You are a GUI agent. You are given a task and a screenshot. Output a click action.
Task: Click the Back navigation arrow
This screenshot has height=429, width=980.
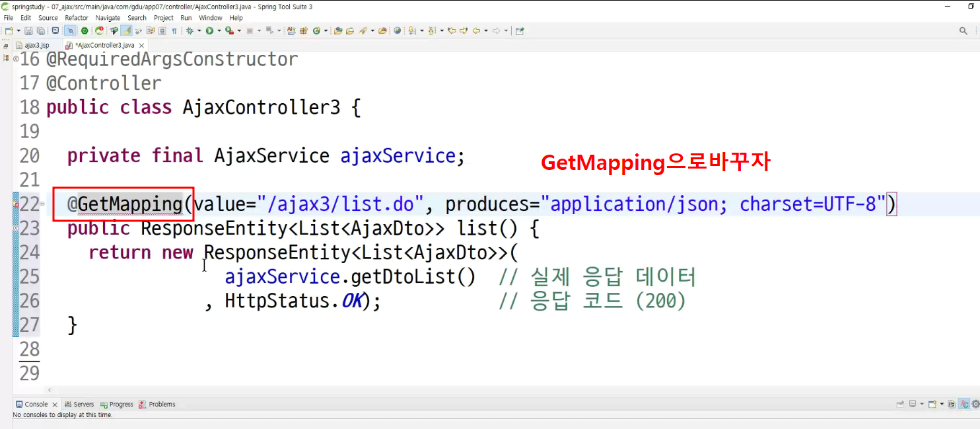[x=476, y=30]
